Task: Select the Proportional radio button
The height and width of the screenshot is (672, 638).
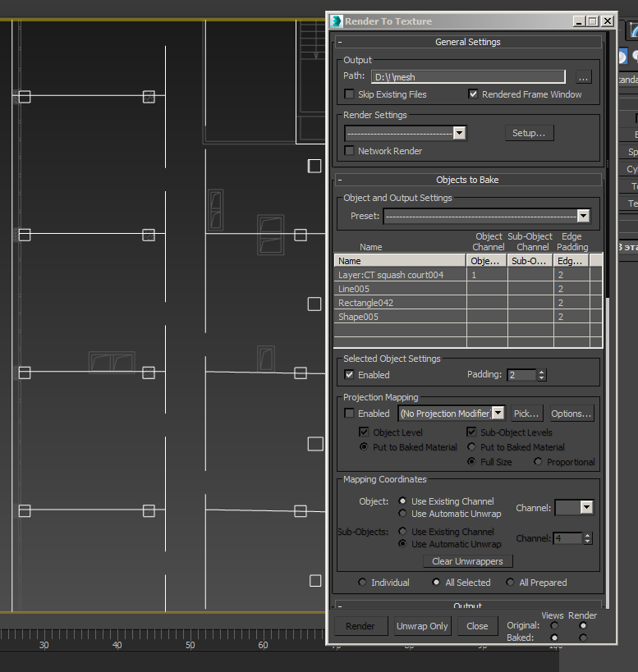Action: coord(538,462)
